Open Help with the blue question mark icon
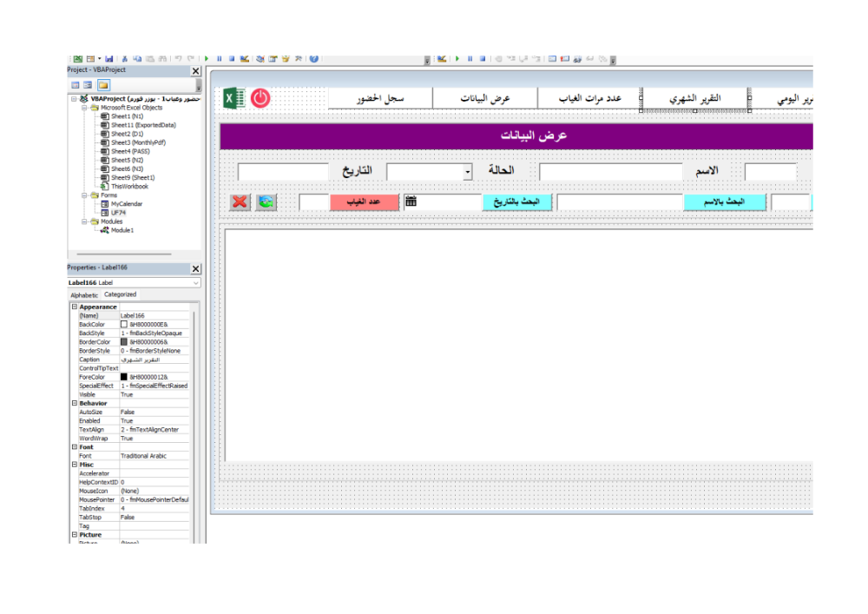Image resolution: width=868 pixels, height=614 pixels. [314, 59]
